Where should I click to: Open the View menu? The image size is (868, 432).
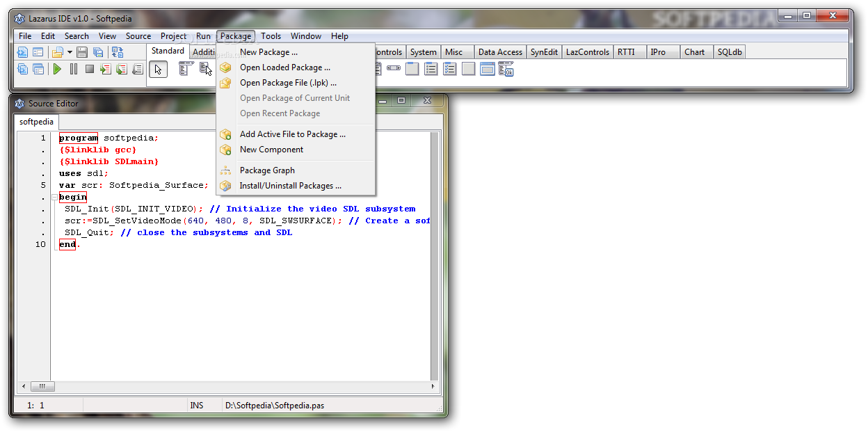(107, 36)
